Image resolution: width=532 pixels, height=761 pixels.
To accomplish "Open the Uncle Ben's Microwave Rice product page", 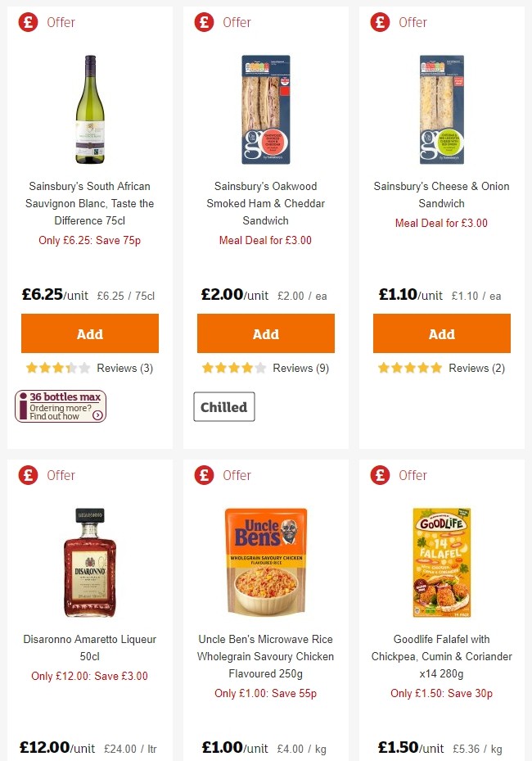I will pyautogui.click(x=265, y=656).
